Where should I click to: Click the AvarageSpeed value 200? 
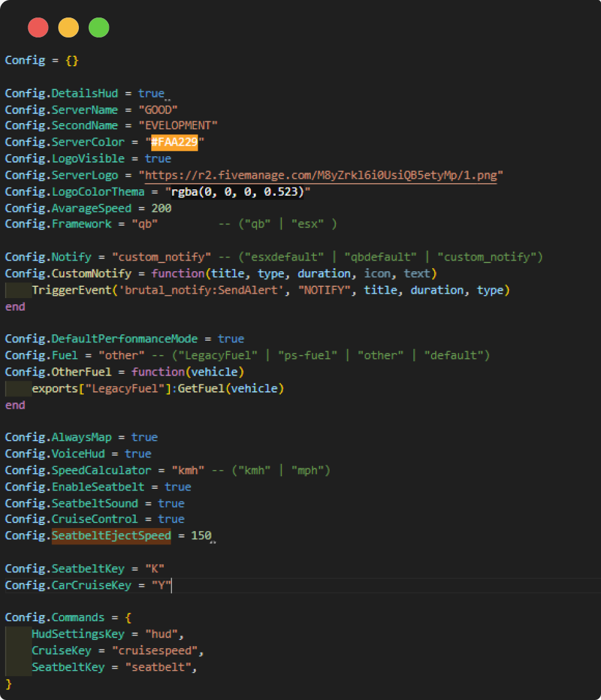point(161,208)
